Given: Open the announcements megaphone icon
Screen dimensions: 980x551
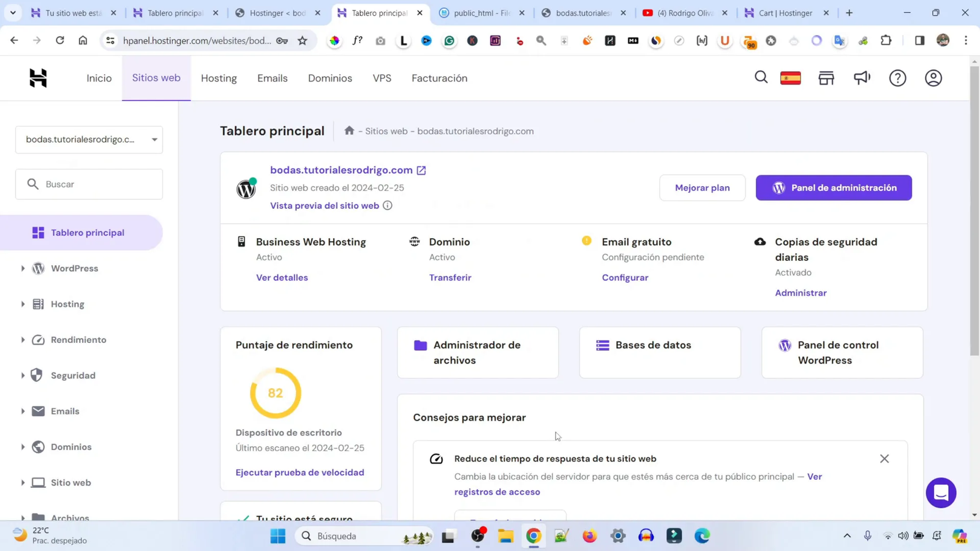Looking at the screenshot, I should pos(862,78).
